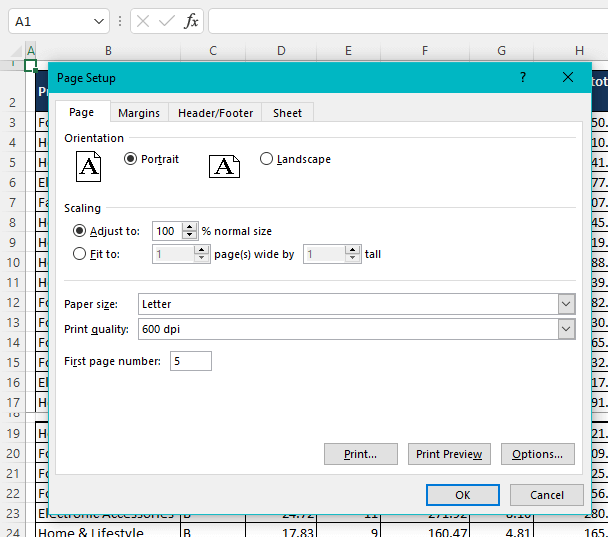
Task: Increase the Adjust to percentage
Action: (189, 227)
